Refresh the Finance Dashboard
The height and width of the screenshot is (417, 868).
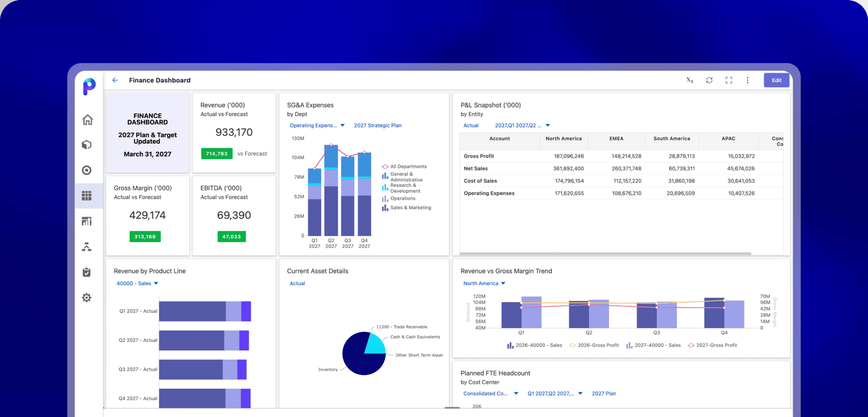[709, 80]
